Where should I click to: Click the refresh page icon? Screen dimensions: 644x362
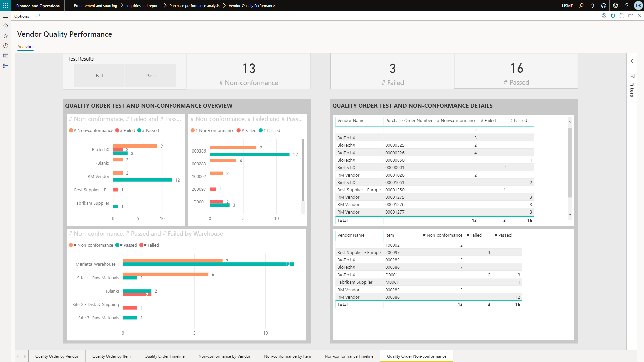(622, 16)
